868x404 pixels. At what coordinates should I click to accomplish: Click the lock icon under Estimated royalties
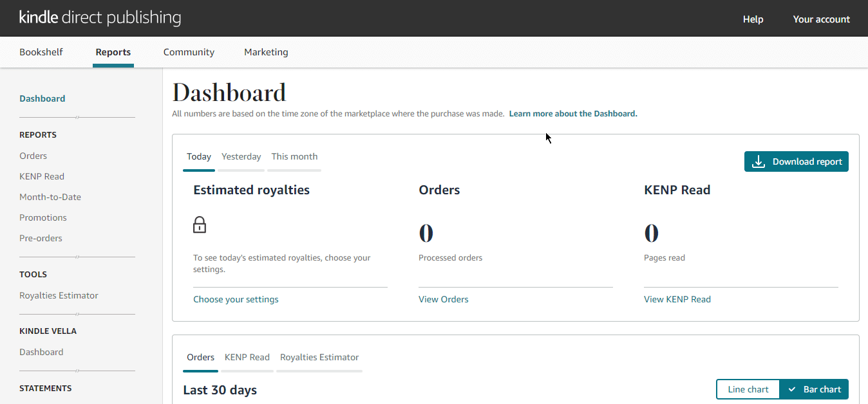pos(200,225)
